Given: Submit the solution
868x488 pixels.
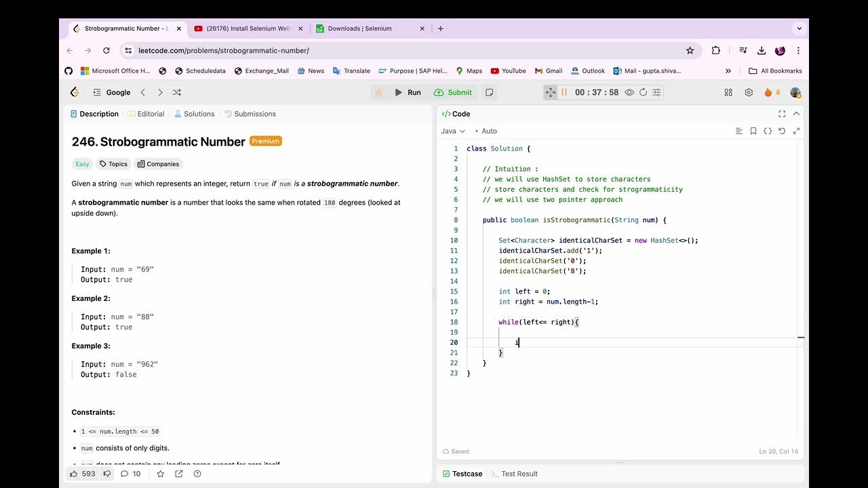Looking at the screenshot, I should 453,93.
